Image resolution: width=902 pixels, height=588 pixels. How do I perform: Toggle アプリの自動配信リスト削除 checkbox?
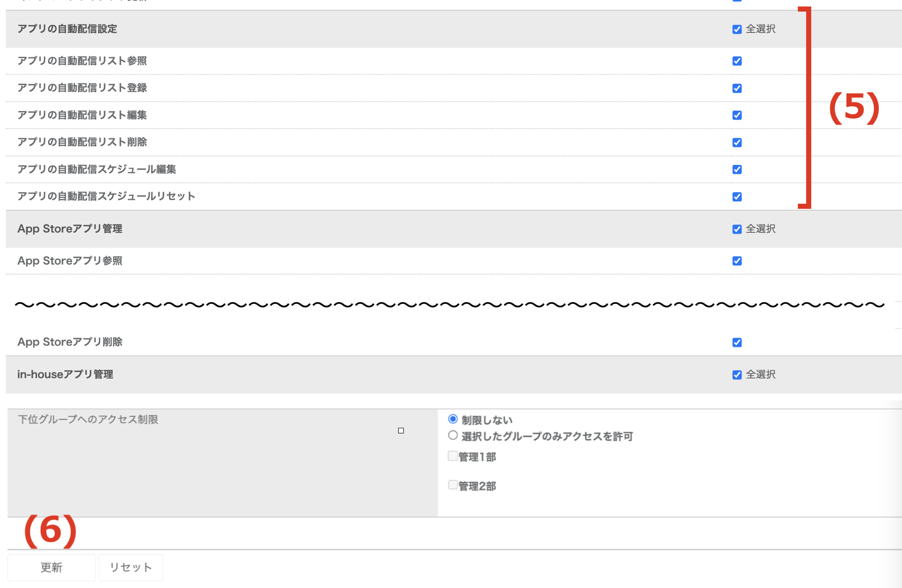pyautogui.click(x=737, y=143)
